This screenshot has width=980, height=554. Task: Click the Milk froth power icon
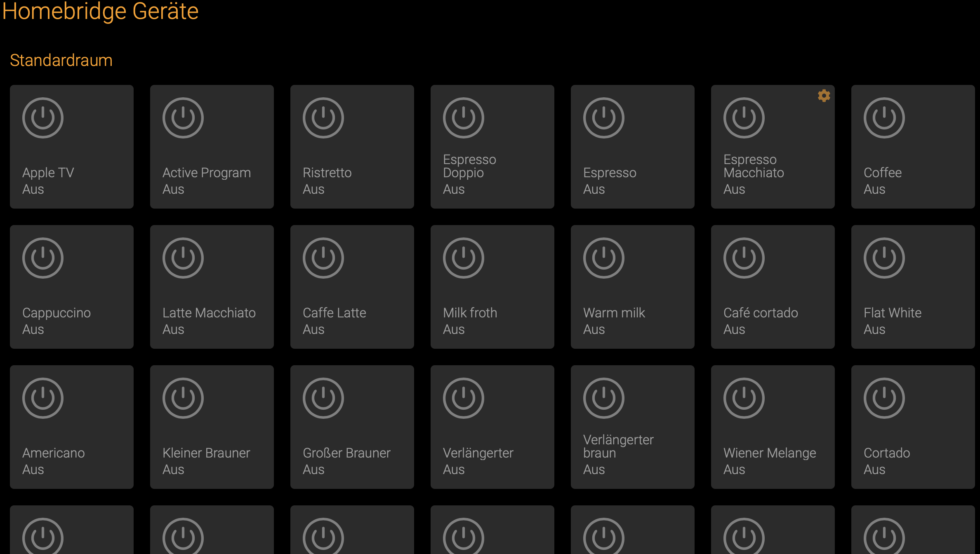463,258
